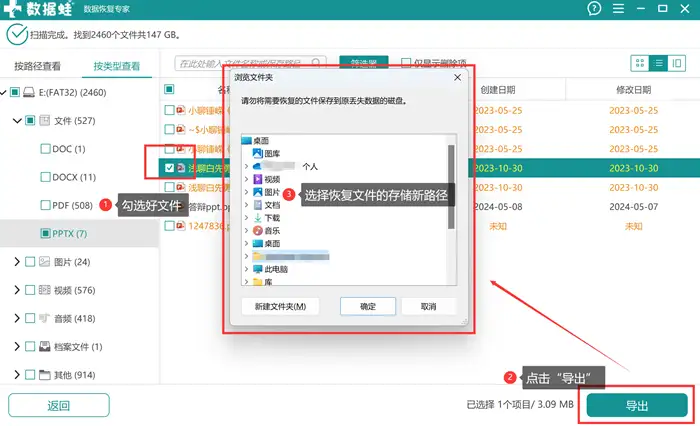Select 下载 download icon in browse dialog
Image resolution: width=700 pixels, height=426 pixels.
tap(258, 218)
